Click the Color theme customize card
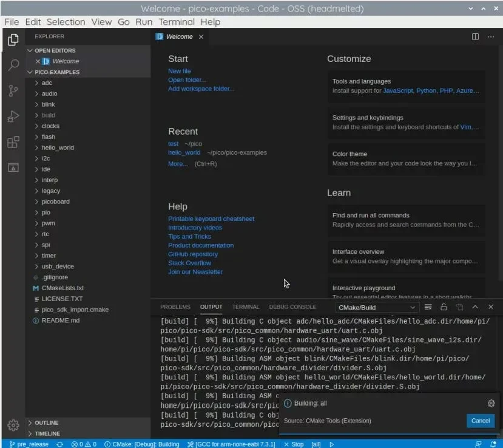The width and height of the screenshot is (503, 448). click(406, 158)
